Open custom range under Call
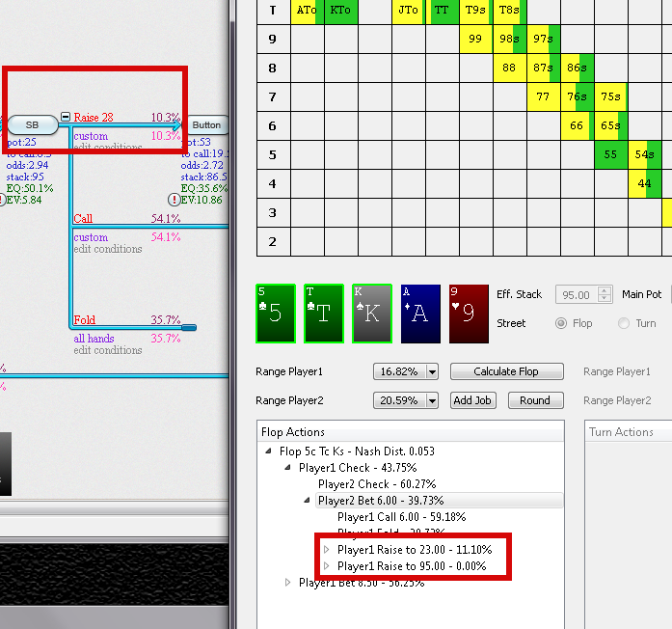Screen dimensions: 672x629 (x=91, y=237)
